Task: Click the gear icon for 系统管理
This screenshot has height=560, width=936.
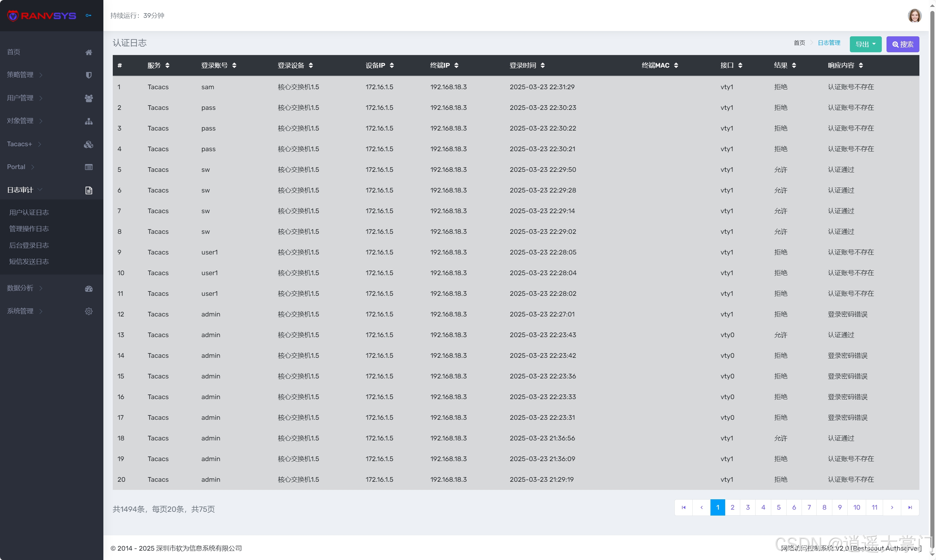Action: point(89,311)
